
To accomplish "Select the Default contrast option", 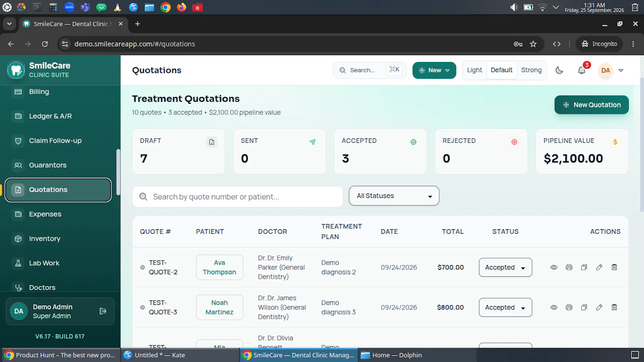I will (502, 70).
